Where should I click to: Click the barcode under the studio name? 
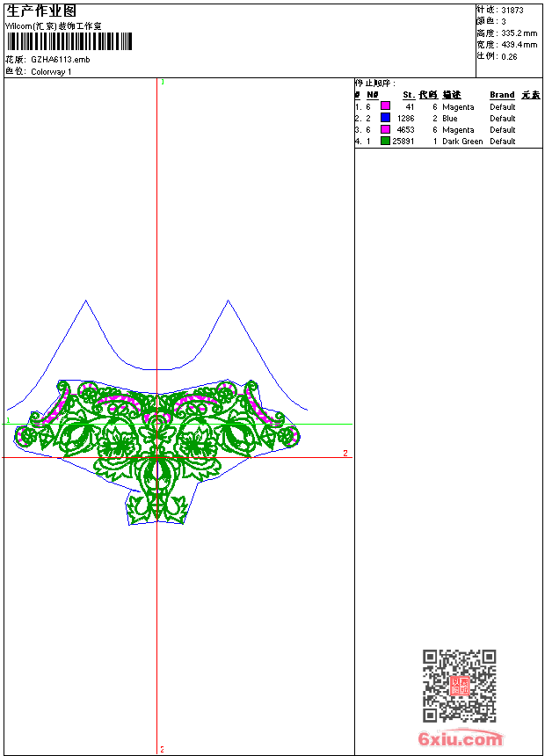tap(69, 41)
